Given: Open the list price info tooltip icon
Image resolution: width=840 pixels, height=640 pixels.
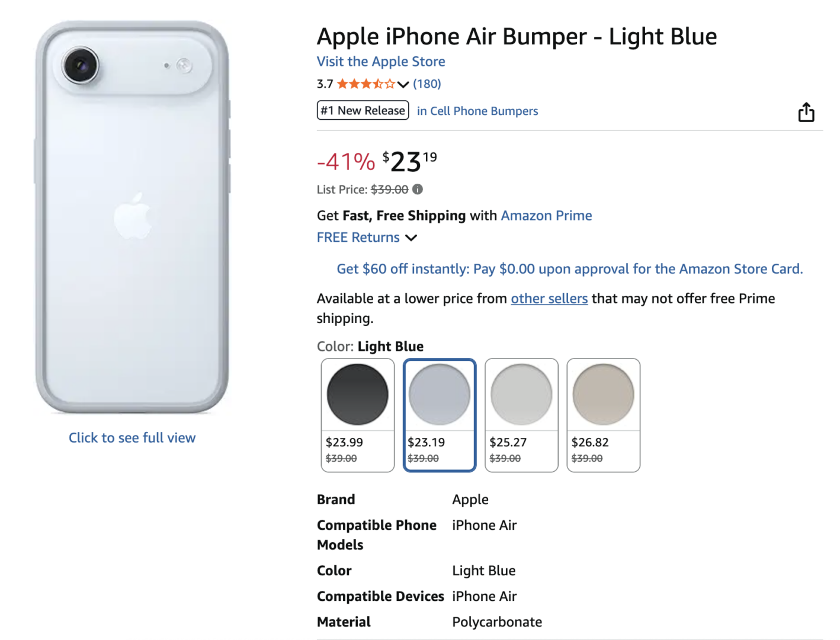Looking at the screenshot, I should (x=418, y=190).
